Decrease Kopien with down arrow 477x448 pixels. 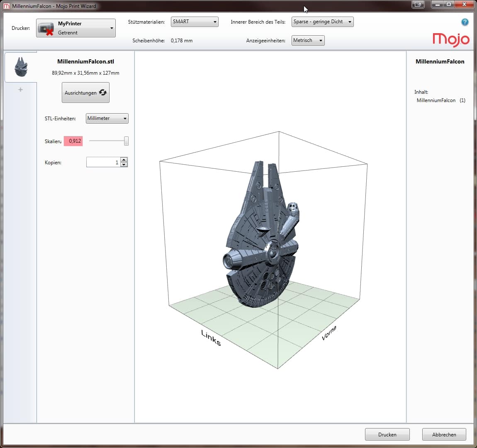pos(124,165)
